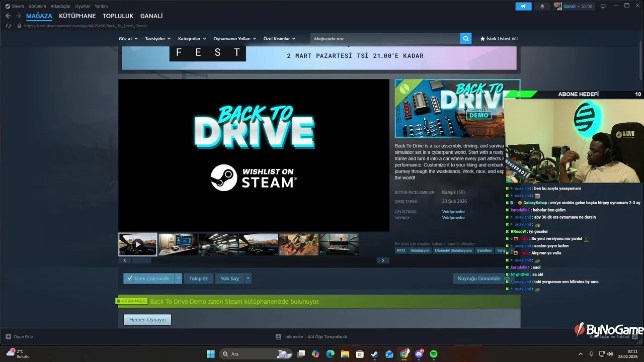This screenshot has height=362, width=644.
Task: Open the Yardım menu
Action: (x=101, y=6)
